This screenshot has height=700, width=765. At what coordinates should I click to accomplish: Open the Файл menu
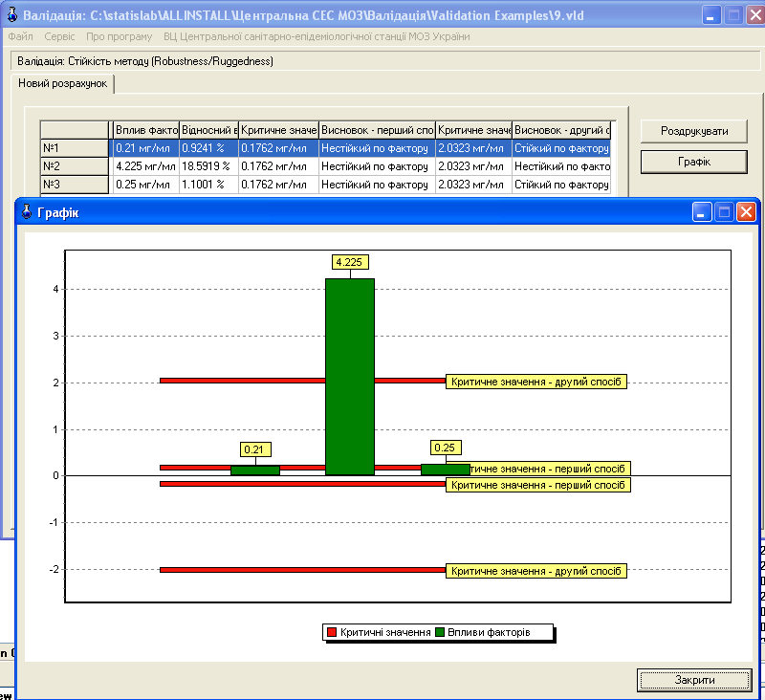(20, 36)
